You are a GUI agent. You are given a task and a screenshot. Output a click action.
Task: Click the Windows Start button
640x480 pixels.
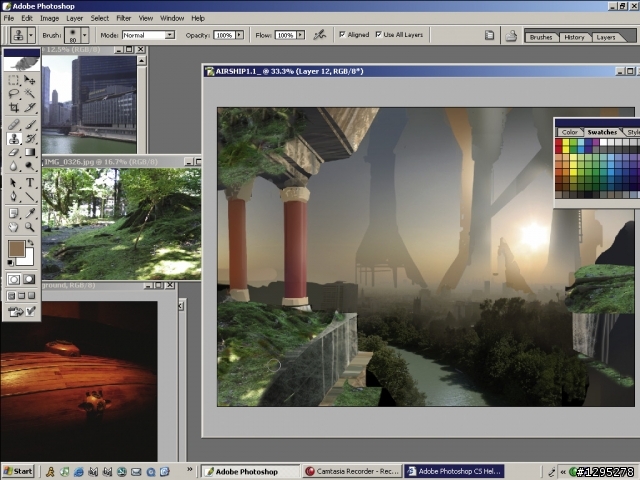(x=18, y=471)
